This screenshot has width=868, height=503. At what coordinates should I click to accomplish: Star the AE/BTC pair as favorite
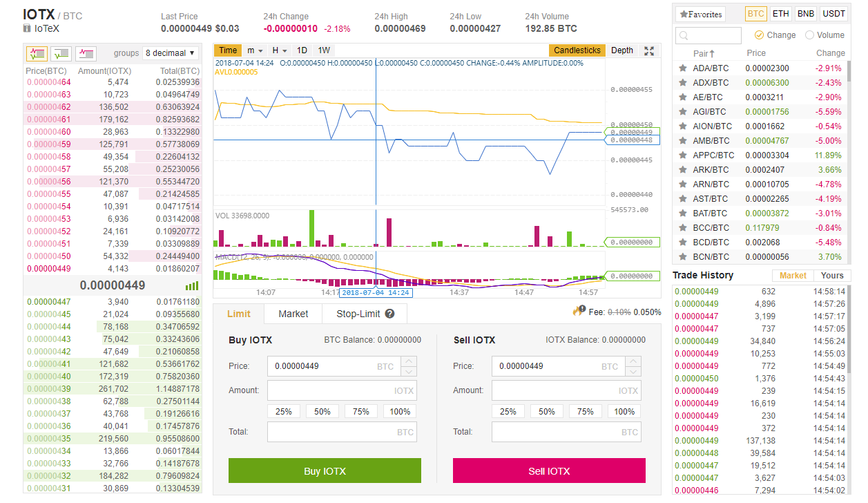tap(683, 97)
